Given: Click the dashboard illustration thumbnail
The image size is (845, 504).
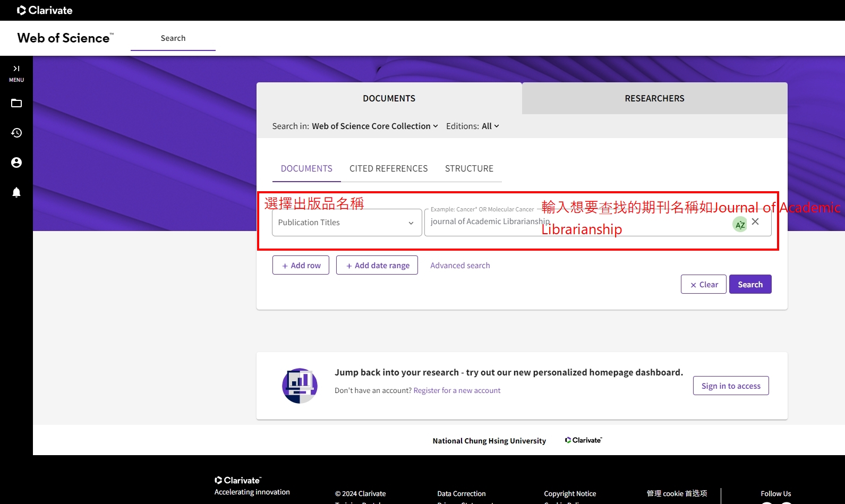Looking at the screenshot, I should point(300,386).
